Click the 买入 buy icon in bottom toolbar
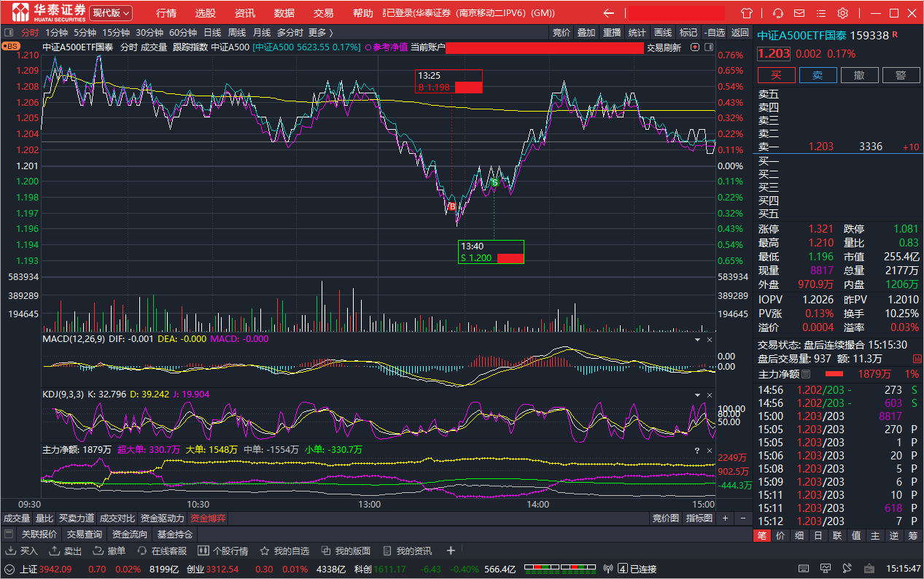This screenshot has height=579, width=924. [x=11, y=551]
